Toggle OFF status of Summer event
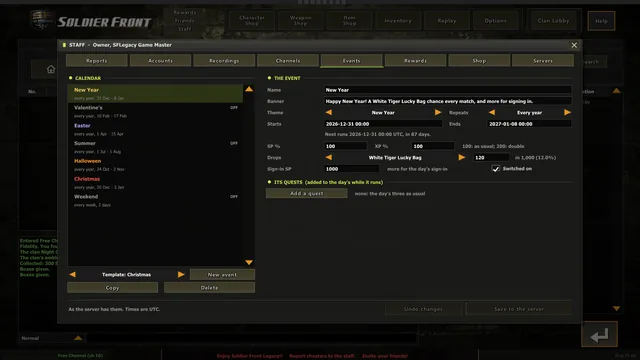Image resolution: width=640 pixels, height=360 pixels. pos(234,143)
